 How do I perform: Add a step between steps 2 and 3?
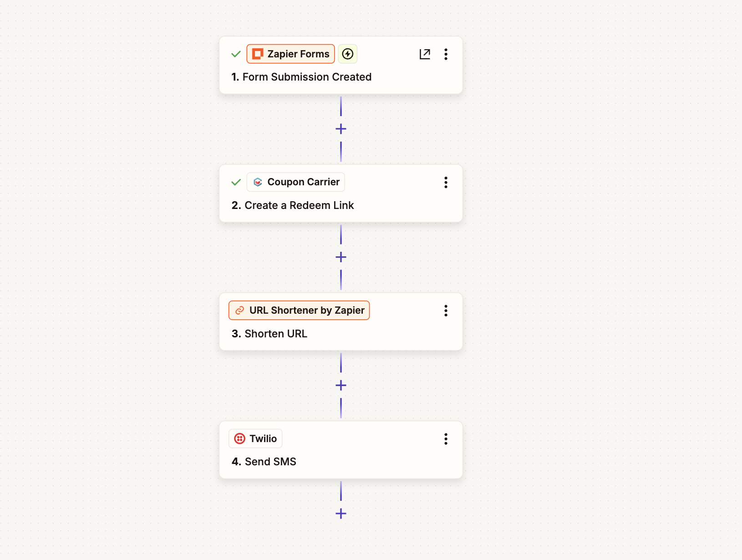(x=341, y=257)
